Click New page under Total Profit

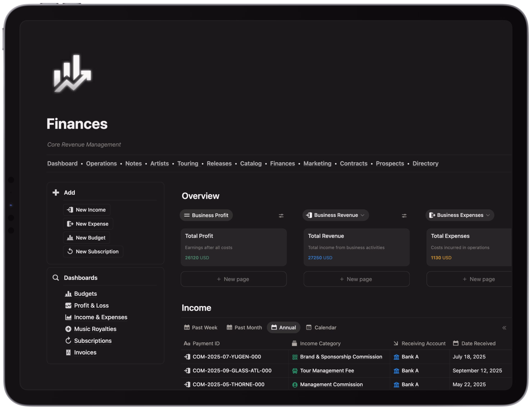pos(233,279)
